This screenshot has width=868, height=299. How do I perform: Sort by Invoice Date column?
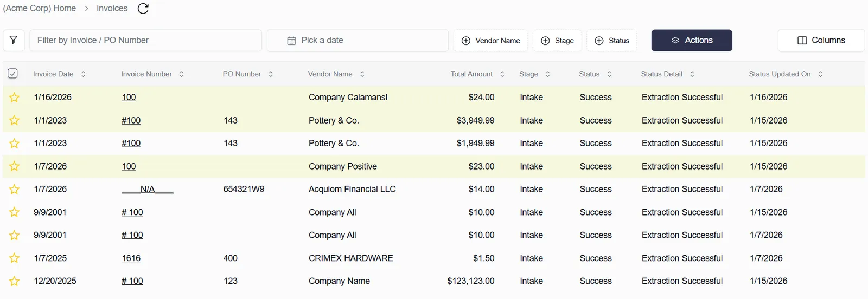click(x=60, y=74)
